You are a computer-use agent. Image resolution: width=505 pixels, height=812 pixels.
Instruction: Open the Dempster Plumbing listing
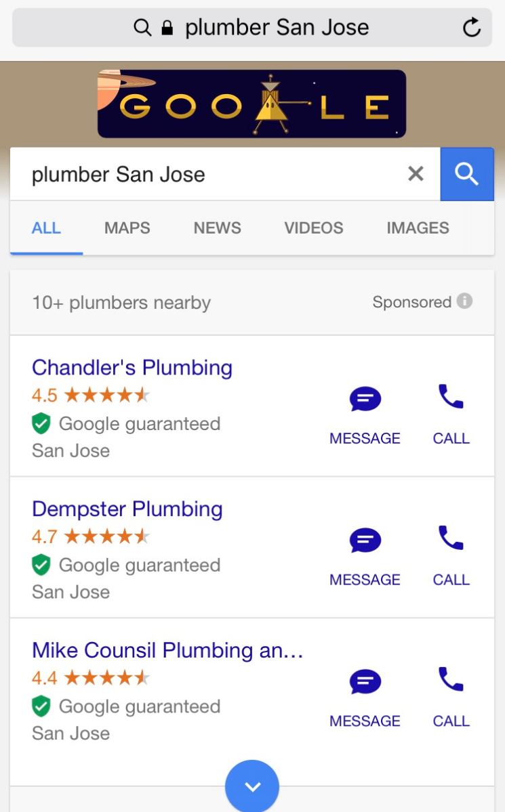[127, 509]
